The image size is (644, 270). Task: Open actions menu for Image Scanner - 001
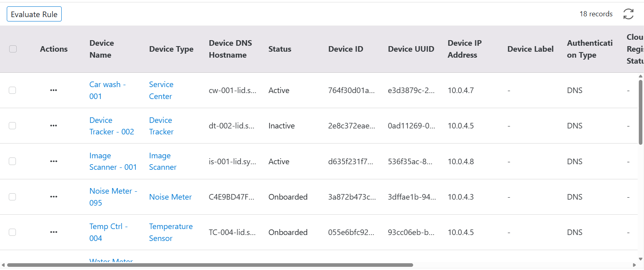coord(54,161)
